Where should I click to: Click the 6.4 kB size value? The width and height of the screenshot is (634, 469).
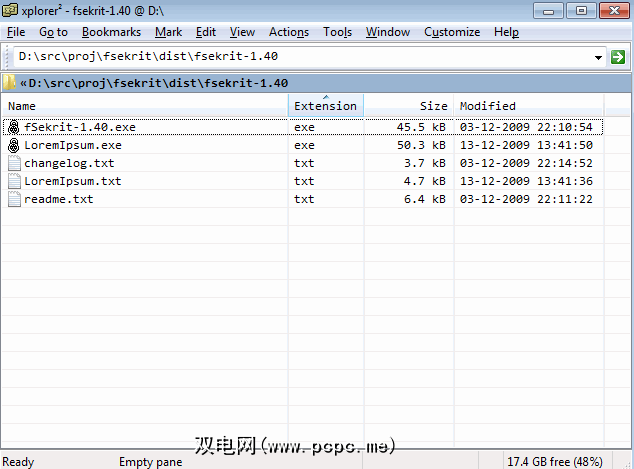coord(425,199)
